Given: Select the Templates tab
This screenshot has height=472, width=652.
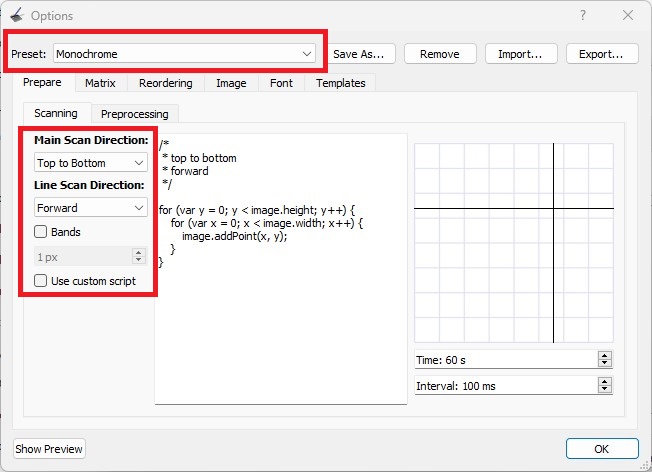Looking at the screenshot, I should [341, 84].
